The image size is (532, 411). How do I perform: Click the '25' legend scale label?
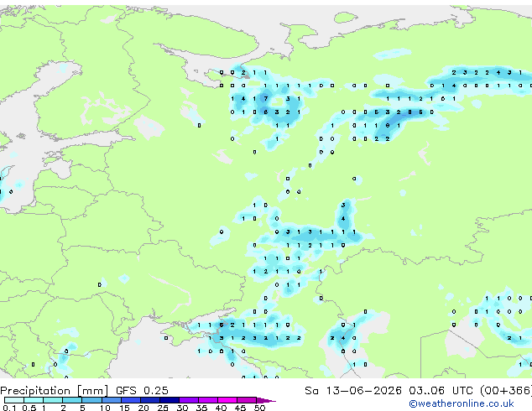click(163, 408)
